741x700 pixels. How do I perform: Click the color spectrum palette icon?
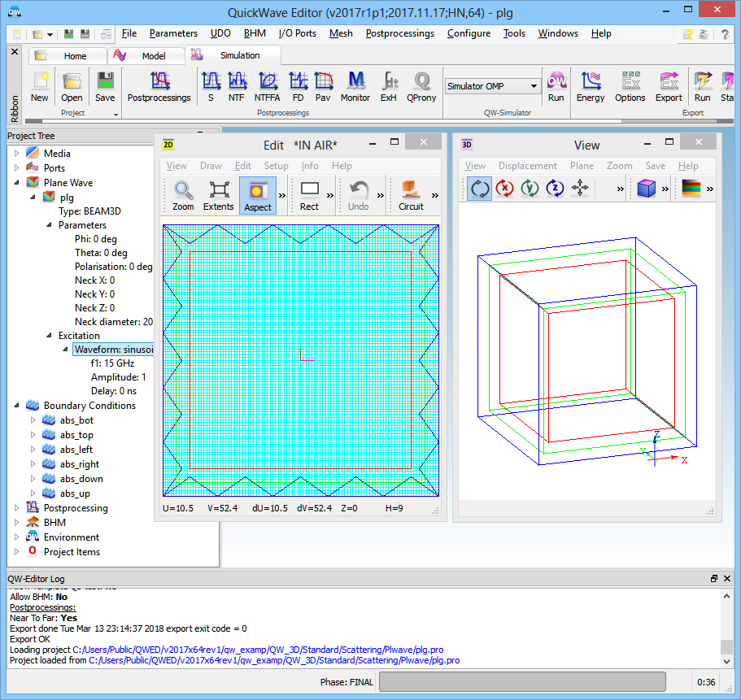pos(691,189)
